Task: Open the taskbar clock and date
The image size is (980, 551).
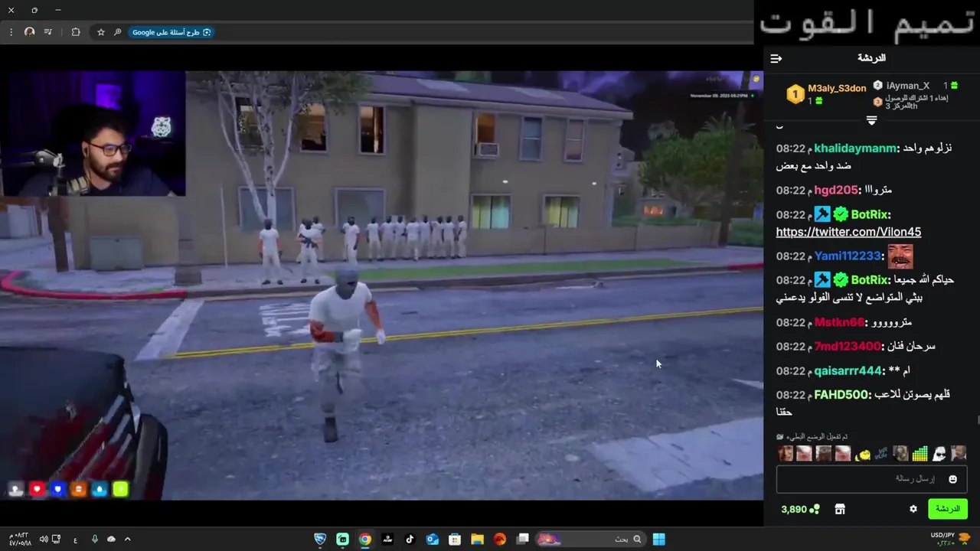Action: tap(20, 539)
